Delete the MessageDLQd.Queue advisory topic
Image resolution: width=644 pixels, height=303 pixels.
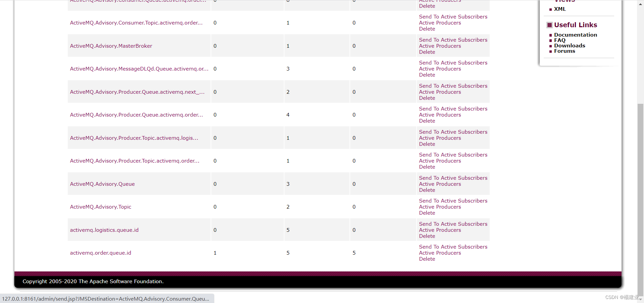coord(427,75)
